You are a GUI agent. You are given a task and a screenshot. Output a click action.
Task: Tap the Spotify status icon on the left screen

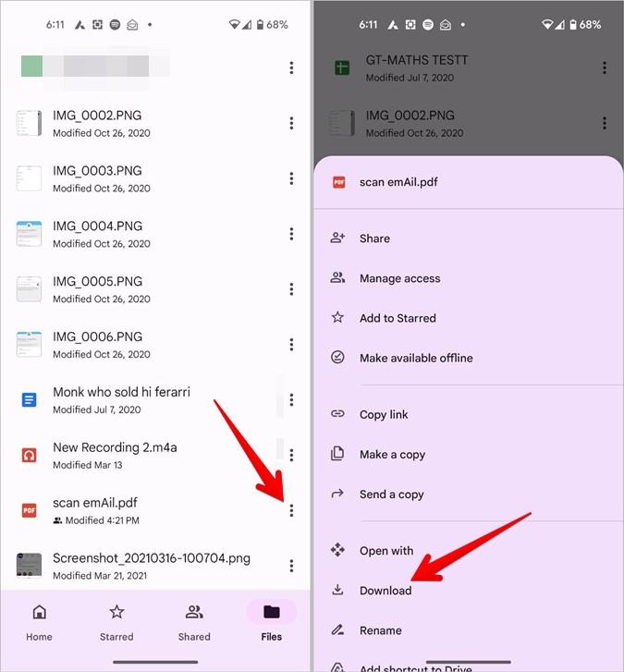[115, 25]
